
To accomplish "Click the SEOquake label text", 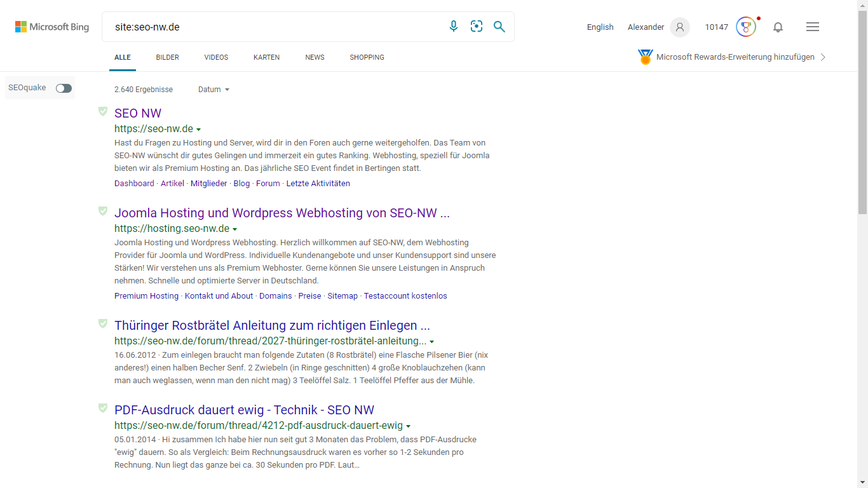I will tap(27, 88).
